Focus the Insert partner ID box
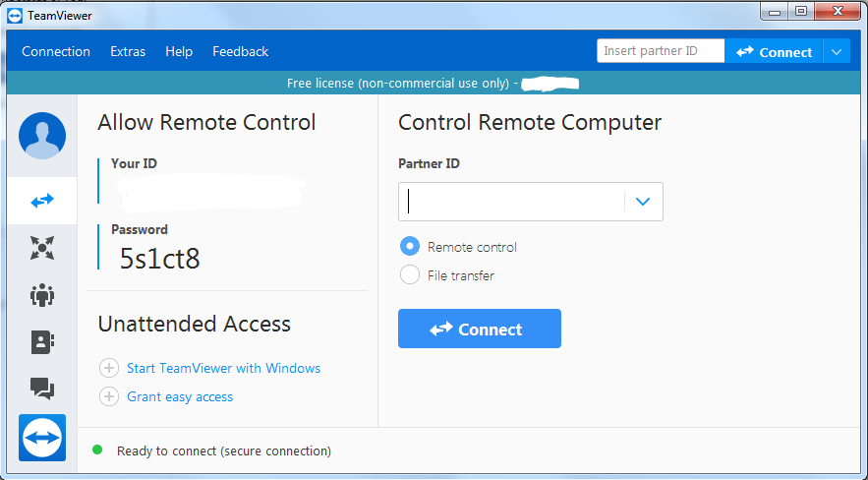Image resolution: width=868 pixels, height=480 pixels. coord(661,51)
